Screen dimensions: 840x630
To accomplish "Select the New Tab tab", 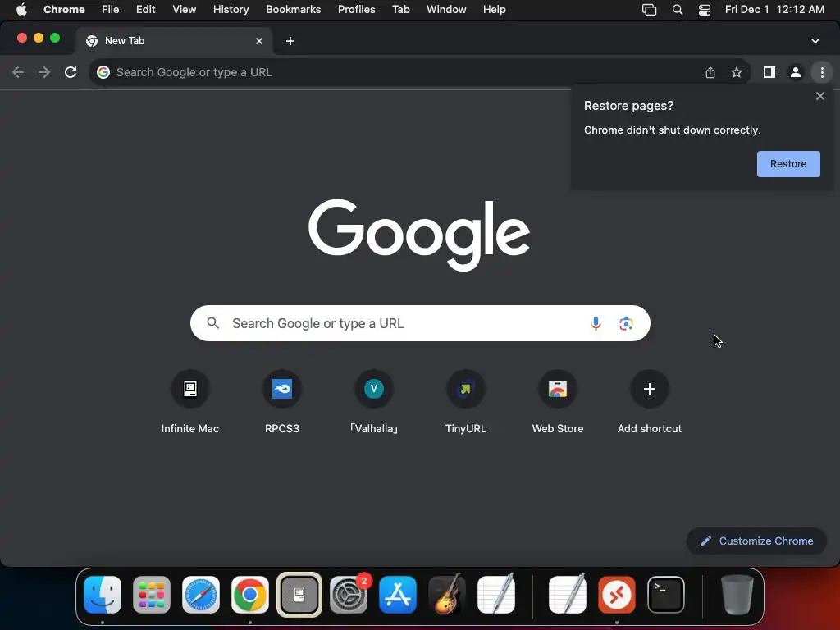I will click(x=174, y=41).
